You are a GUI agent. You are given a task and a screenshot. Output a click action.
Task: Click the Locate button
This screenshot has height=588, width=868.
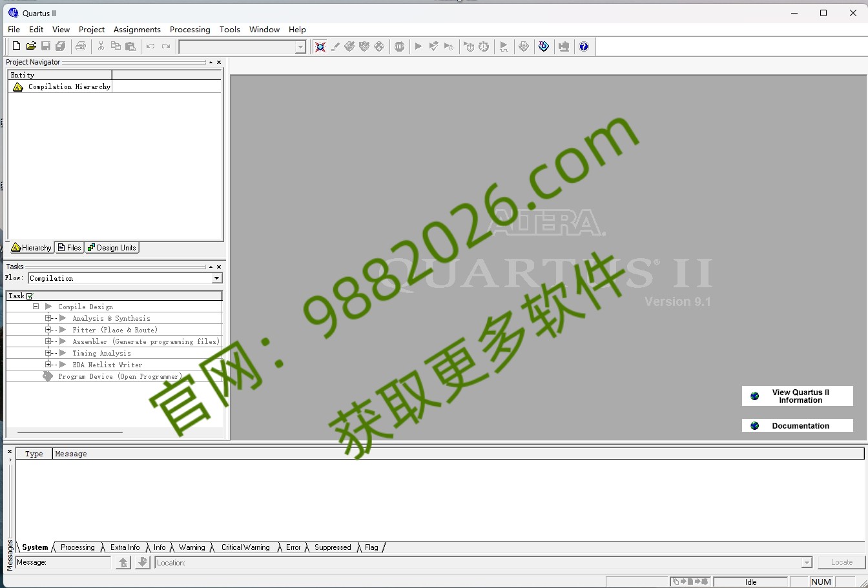pos(842,562)
